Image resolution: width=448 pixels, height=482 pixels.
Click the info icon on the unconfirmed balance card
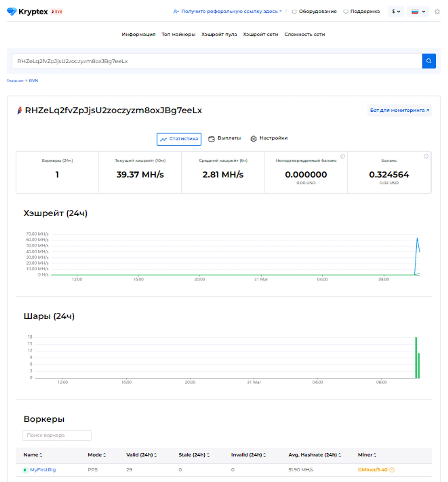coord(342,156)
